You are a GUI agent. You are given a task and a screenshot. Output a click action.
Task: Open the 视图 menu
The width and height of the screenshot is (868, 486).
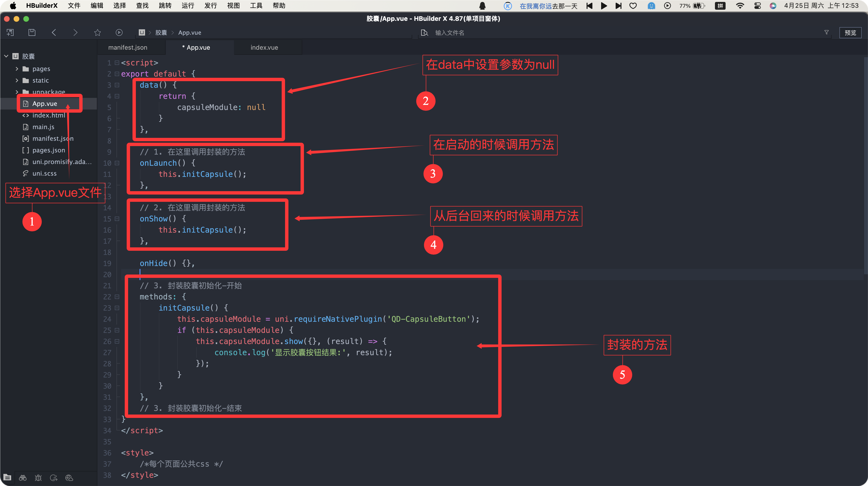coord(233,6)
